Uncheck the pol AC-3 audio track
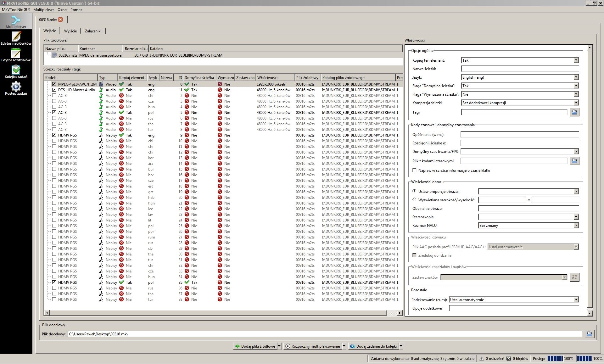 (54, 112)
